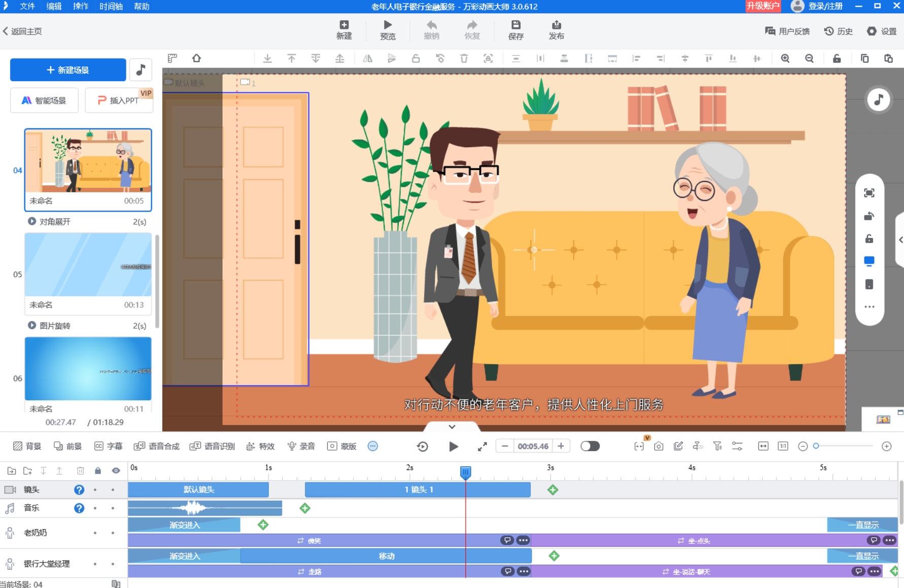This screenshot has height=588, width=904.
Task: Open the 文件 menu
Action: pos(27,6)
